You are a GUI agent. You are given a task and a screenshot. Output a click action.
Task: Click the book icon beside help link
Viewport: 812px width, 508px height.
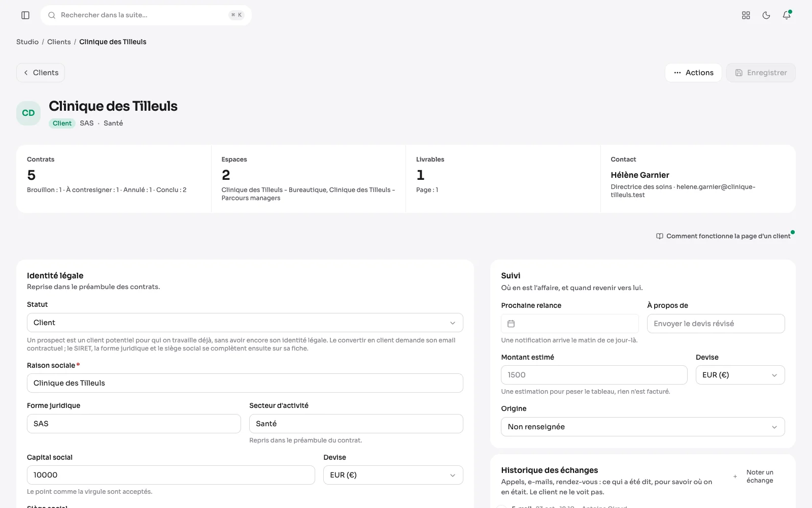click(x=660, y=236)
